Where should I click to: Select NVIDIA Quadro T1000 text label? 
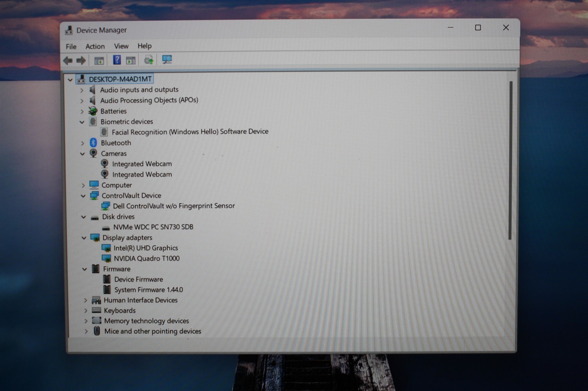[x=146, y=258]
